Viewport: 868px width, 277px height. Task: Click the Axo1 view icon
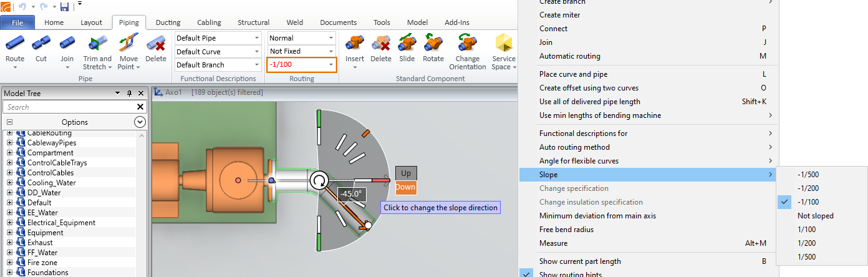[158, 92]
